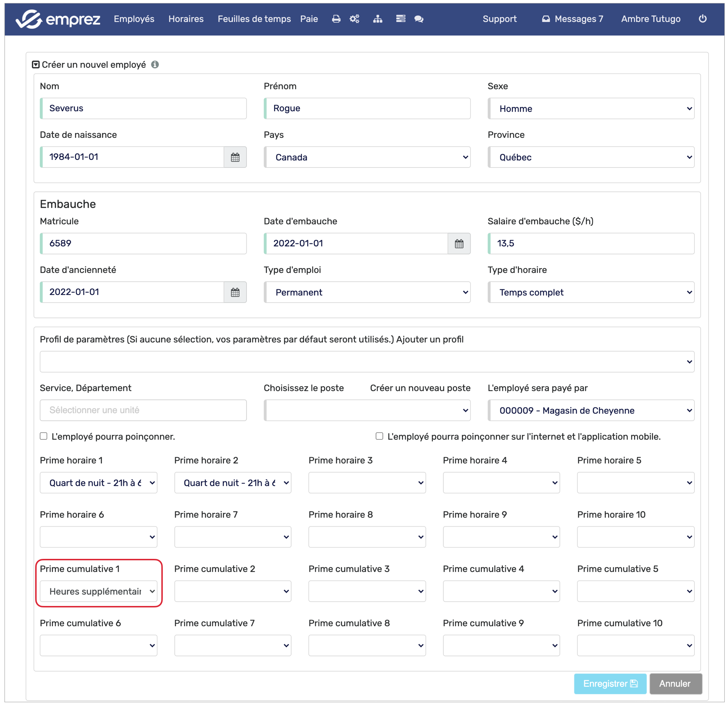Open the settings gears icon
728x706 pixels.
pos(354,19)
